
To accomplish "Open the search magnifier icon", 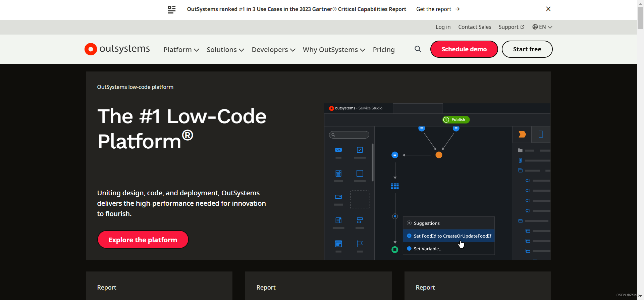I will 418,49.
